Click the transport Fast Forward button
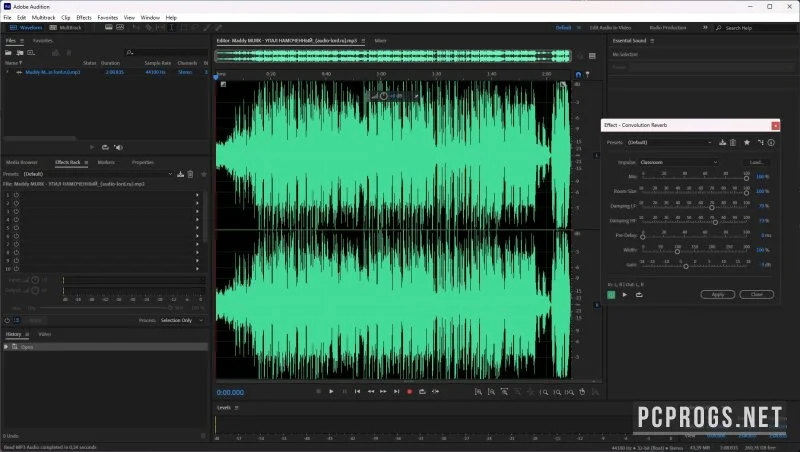Screen dimensions: 800x452 tap(383, 391)
